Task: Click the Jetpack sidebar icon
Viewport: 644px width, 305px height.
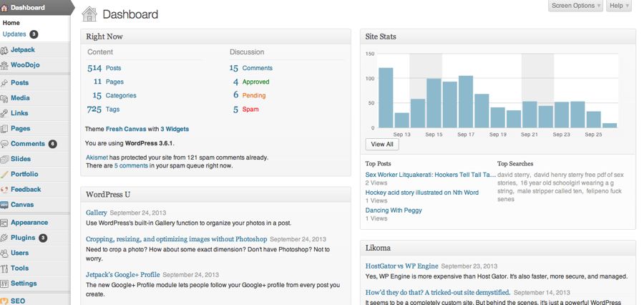Action: point(4,50)
